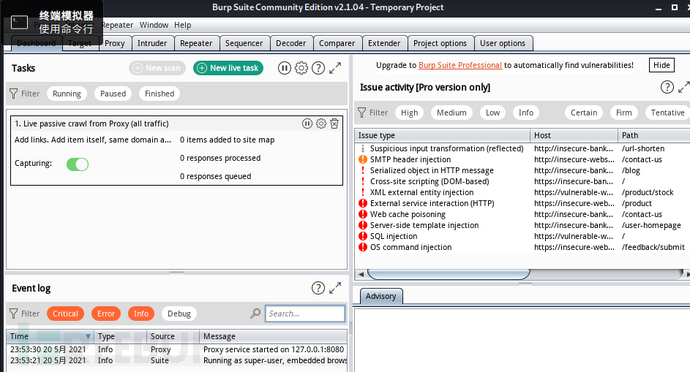Viewport: 690px width, 372px height.
Task: Click the issue table horizontal scrollbar thumb
Action: [x=449, y=274]
